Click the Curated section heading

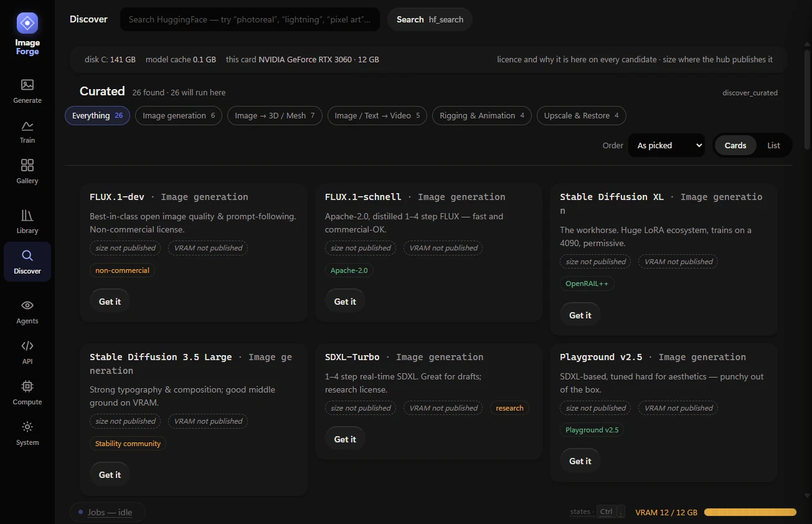pyautogui.click(x=102, y=91)
